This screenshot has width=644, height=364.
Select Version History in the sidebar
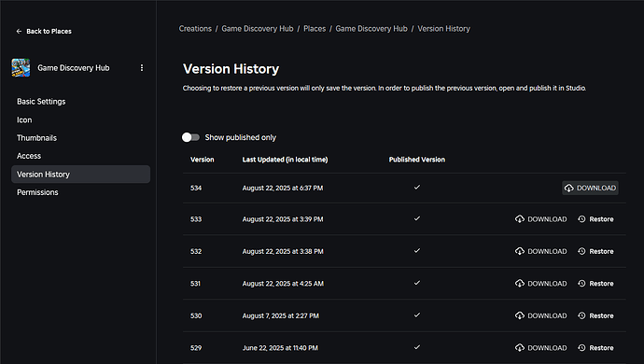tap(81, 175)
